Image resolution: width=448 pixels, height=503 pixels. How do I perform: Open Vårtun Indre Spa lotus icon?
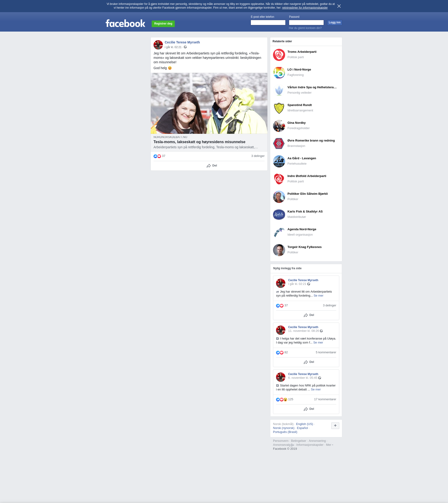[279, 90]
